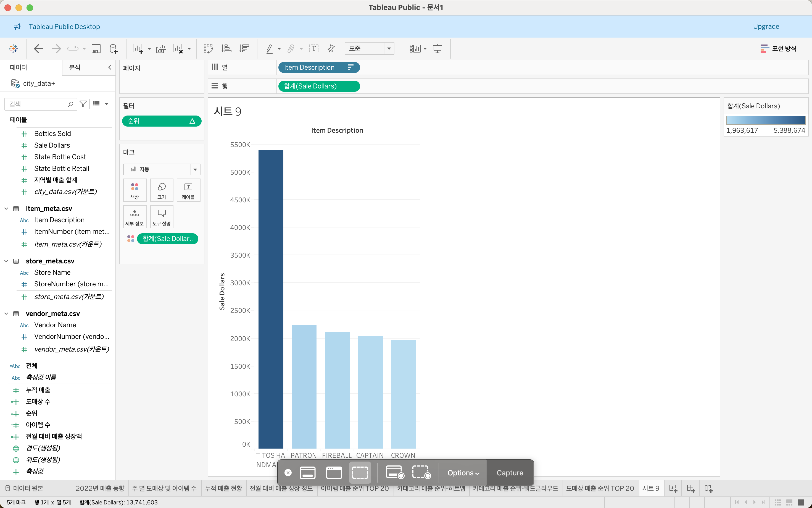Click the Save workbook icon
This screenshot has width=812, height=508.
pos(96,49)
